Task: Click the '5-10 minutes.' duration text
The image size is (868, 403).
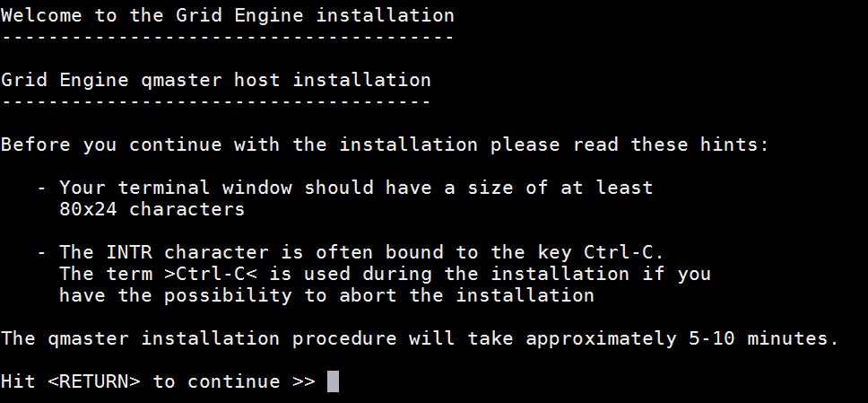Action: click(764, 338)
